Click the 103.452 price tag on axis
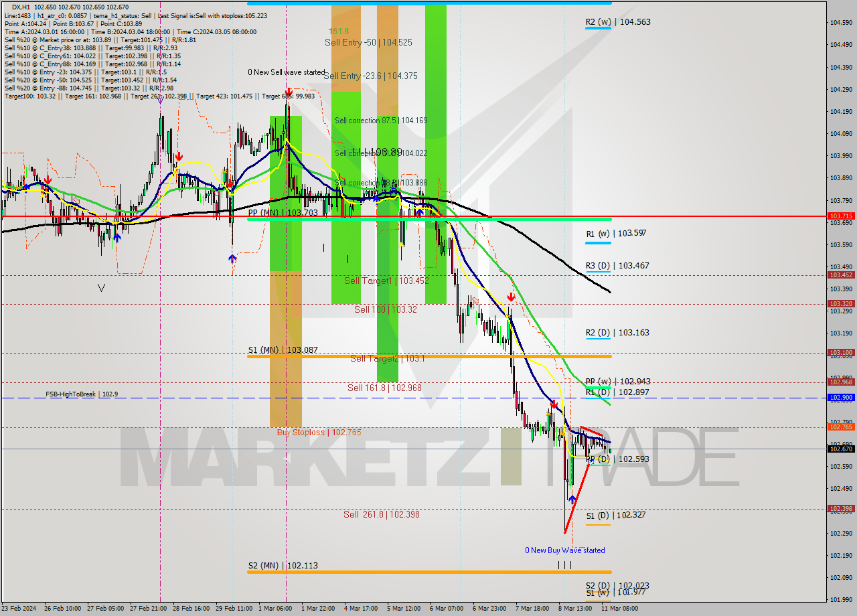Image resolution: width=857 pixels, height=616 pixels. click(x=841, y=275)
